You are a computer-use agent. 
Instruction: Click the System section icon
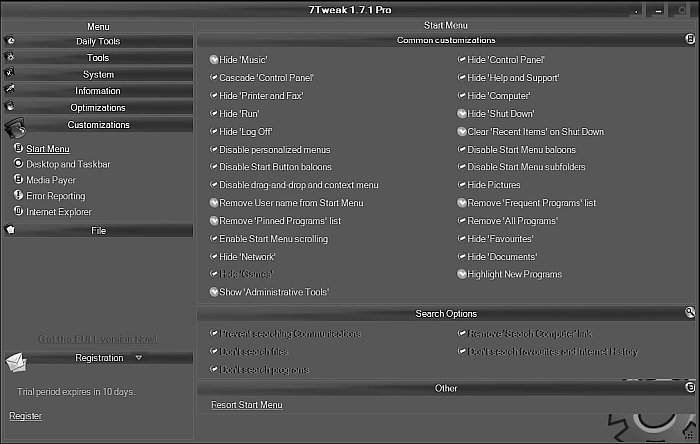point(9,72)
